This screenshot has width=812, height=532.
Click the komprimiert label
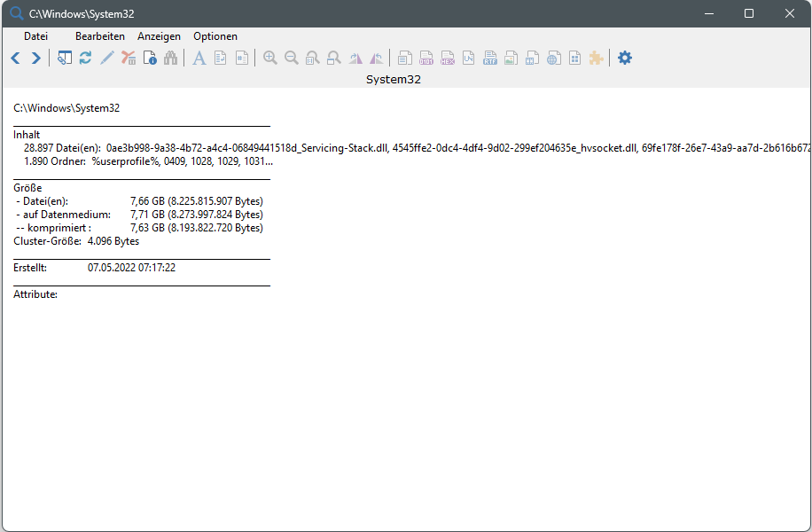click(54, 228)
